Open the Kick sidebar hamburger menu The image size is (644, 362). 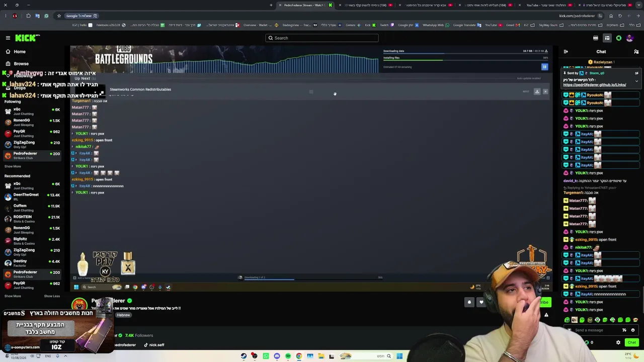(x=8, y=38)
